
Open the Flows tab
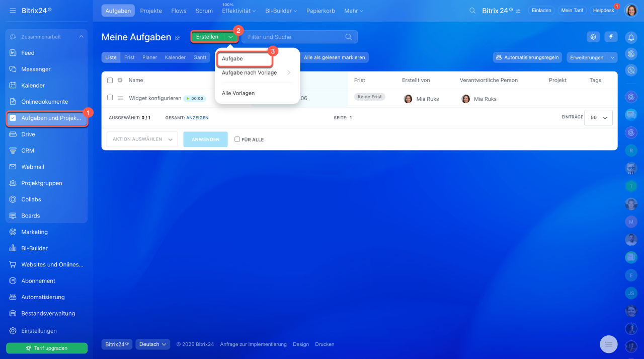[x=179, y=11]
